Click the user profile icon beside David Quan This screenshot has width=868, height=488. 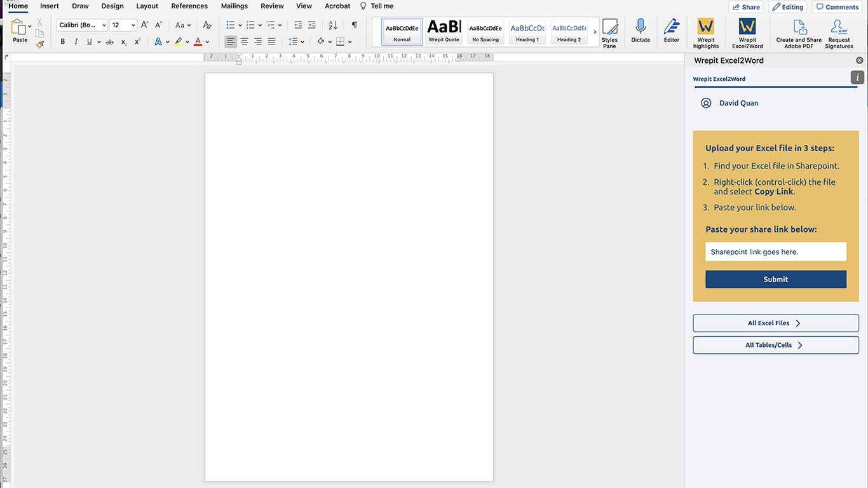point(706,103)
